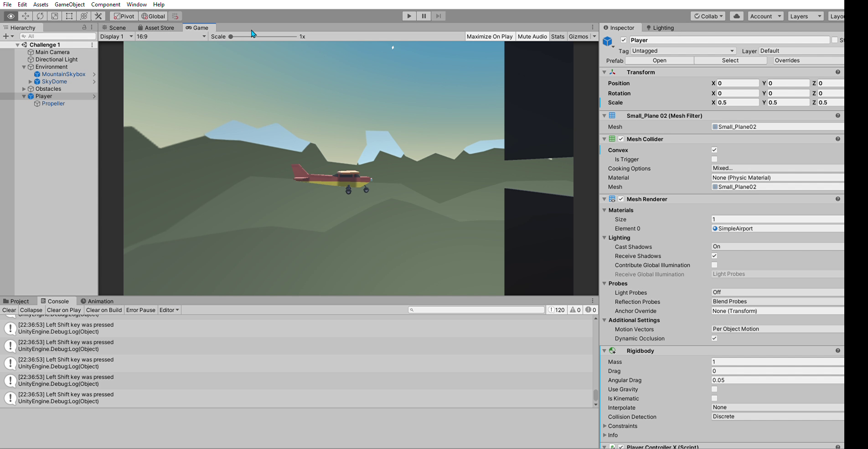Screen dimensions: 868x449
Task: Click the prefab Select button
Action: 730,60
